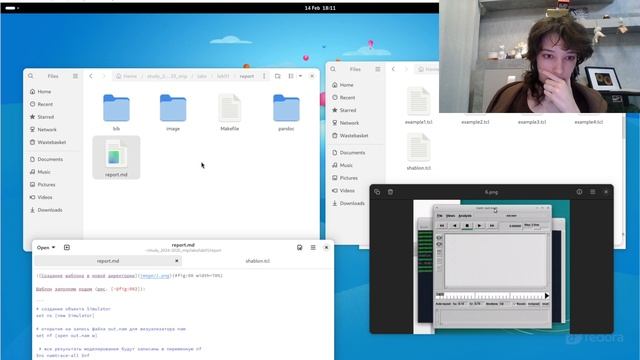Select the example4.tcl file label

[x=589, y=122]
